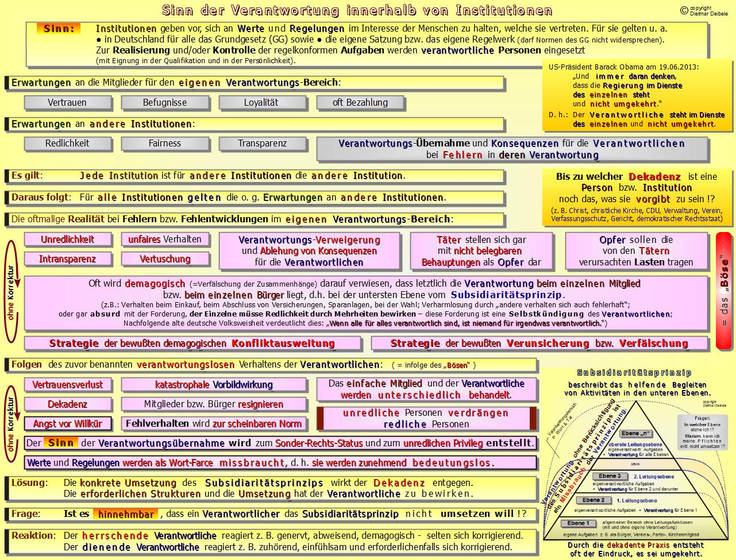The image size is (736, 560).
Task: Click the "Verantwortungs-Verweigerung" box
Action: pos(309,251)
